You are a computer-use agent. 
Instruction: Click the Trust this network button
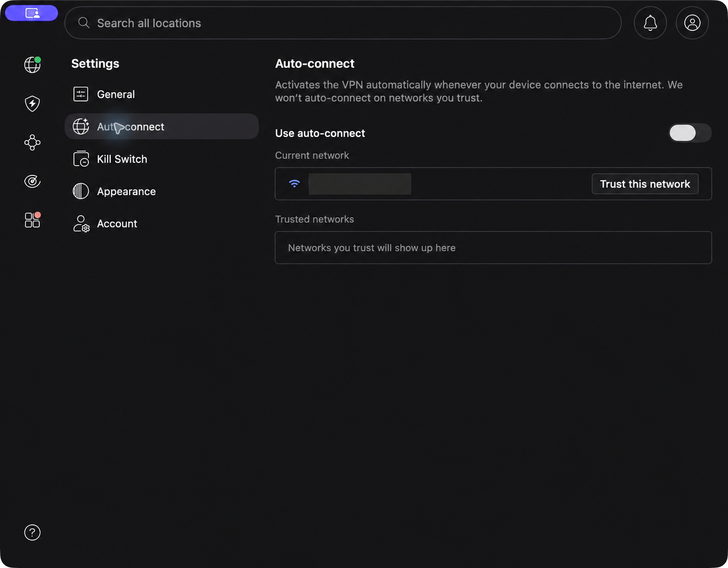pos(645,184)
